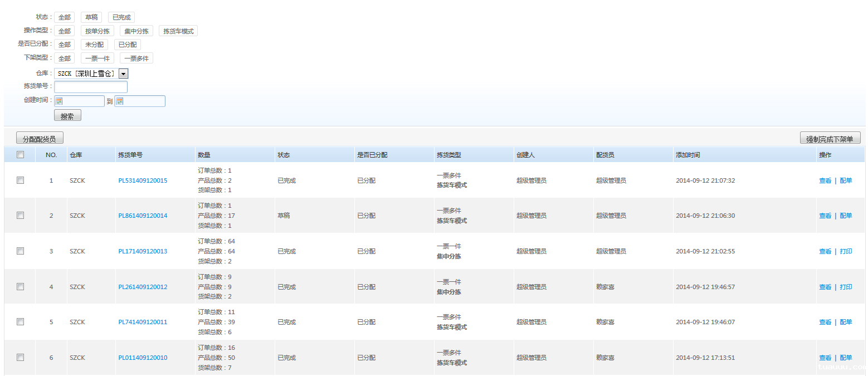Image resolution: width=868 pixels, height=376 pixels.
Task: Filter operation type by 集中分拣
Action: [x=136, y=31]
